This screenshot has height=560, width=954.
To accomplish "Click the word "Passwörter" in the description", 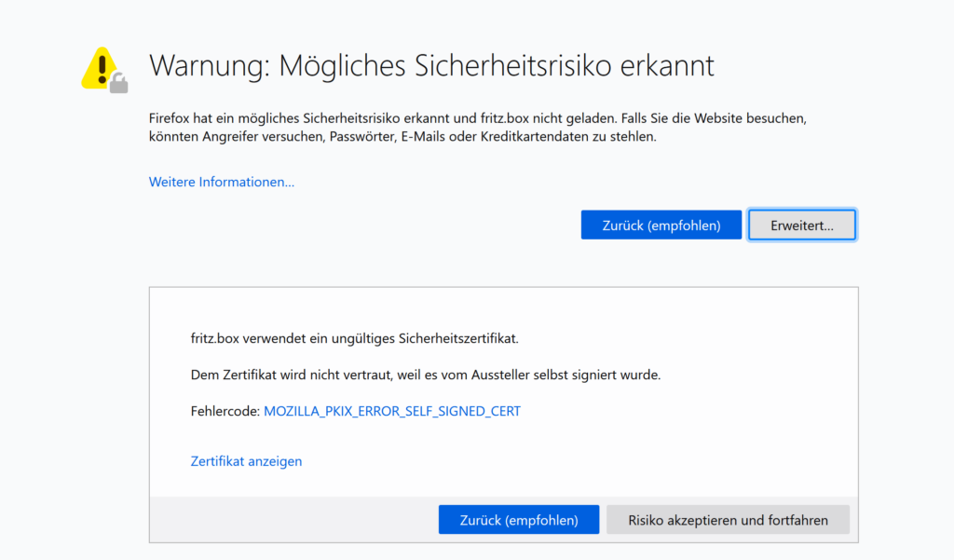I will click(x=362, y=137).
